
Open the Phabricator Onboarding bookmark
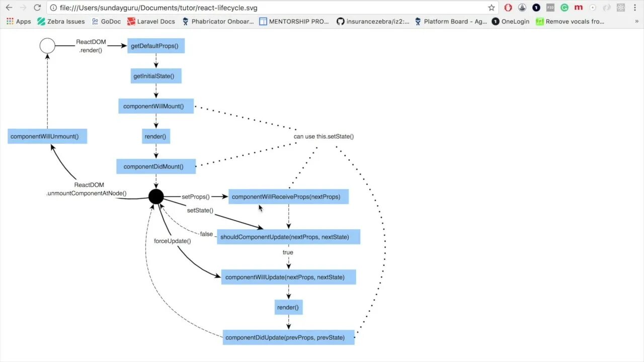(x=218, y=22)
